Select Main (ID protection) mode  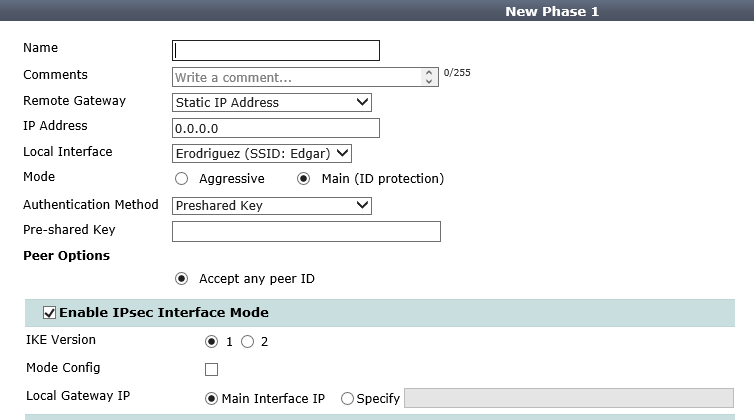point(304,179)
